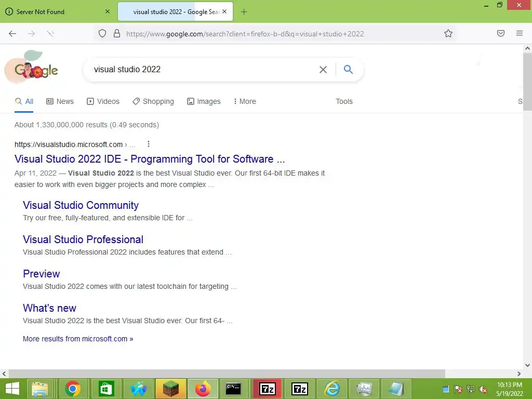532x399 pixels.
Task: Open the Minecraft grass block taskbar icon
Action: 171,389
